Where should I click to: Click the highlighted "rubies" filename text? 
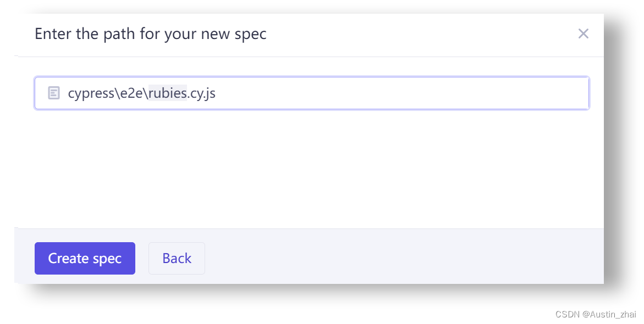pyautogui.click(x=168, y=93)
